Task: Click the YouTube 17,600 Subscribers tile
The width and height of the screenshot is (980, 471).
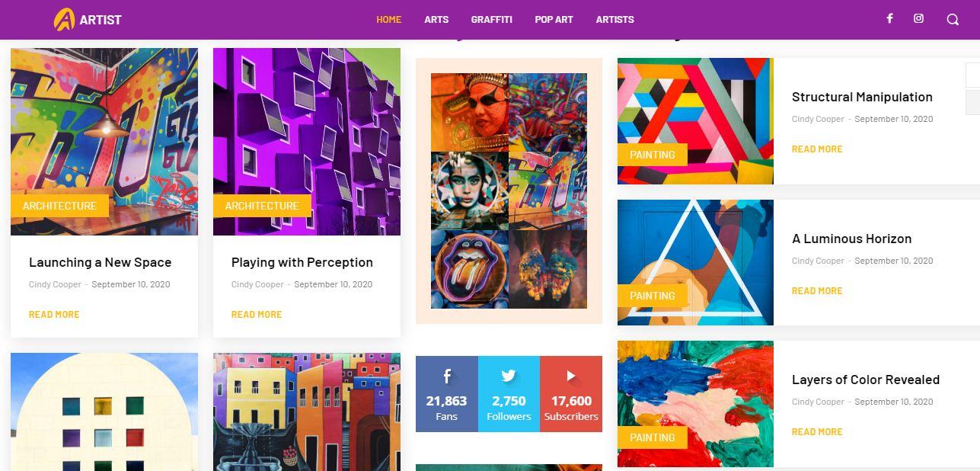Action: 571,394
